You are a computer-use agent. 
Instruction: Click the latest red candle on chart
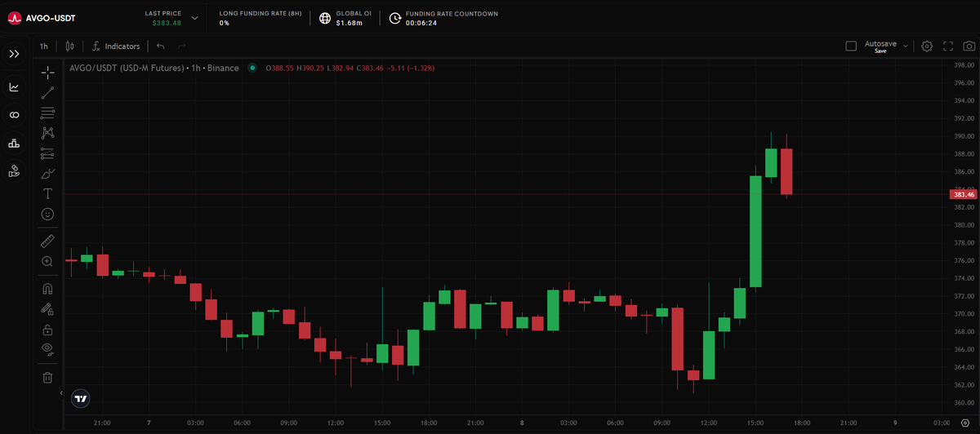coord(786,171)
